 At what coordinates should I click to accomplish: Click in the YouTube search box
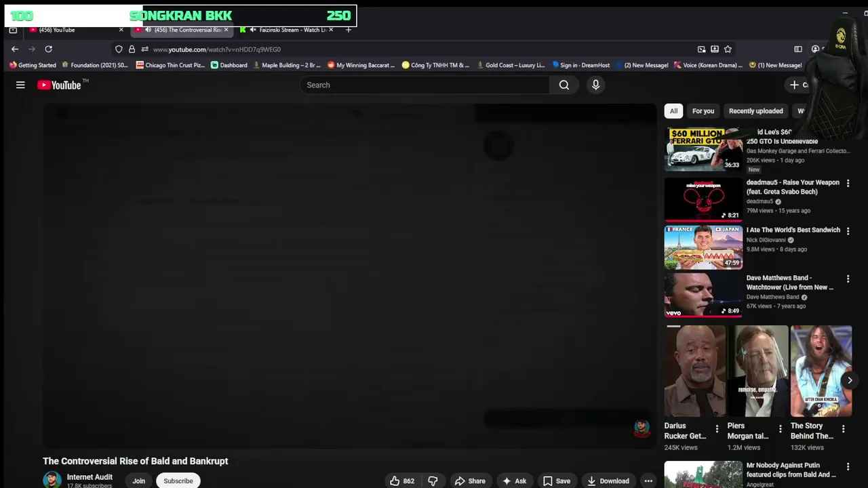425,85
